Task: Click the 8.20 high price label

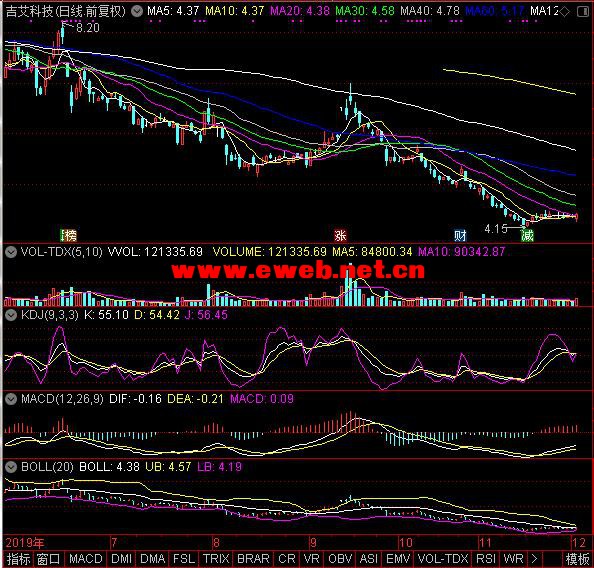Action: 88,28
